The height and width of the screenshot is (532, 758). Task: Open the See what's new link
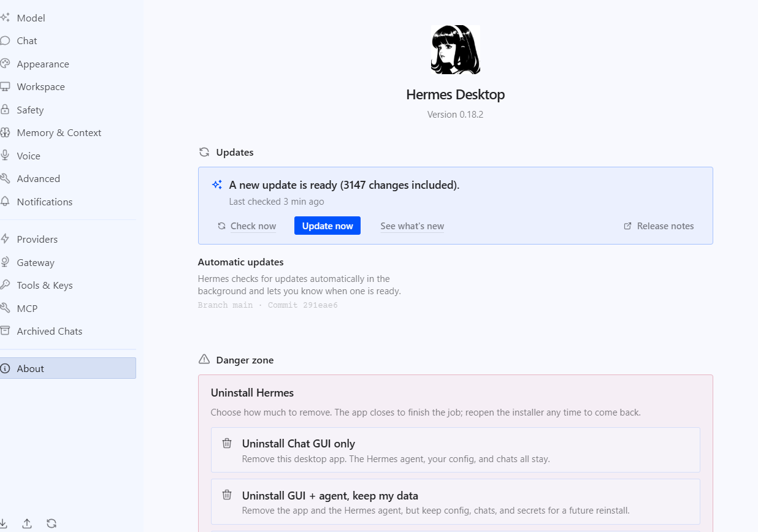pyautogui.click(x=412, y=226)
